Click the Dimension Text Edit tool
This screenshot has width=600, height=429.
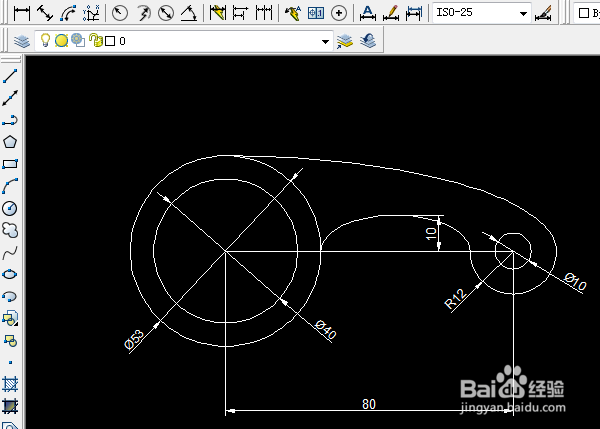(x=391, y=13)
